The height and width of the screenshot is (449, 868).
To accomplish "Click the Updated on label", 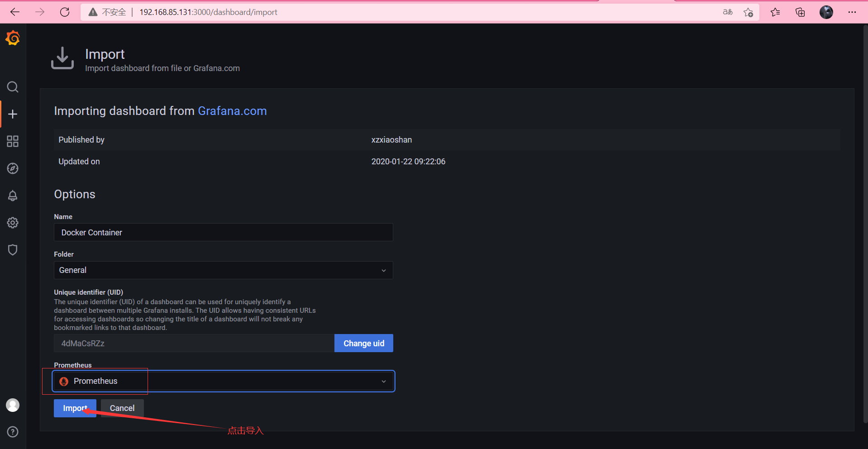I will coord(79,162).
